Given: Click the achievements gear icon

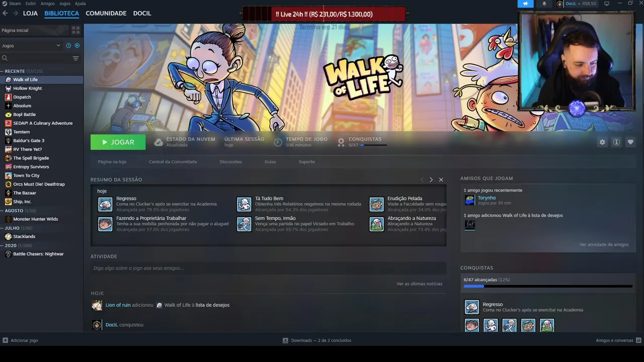Looking at the screenshot, I should point(341,142).
